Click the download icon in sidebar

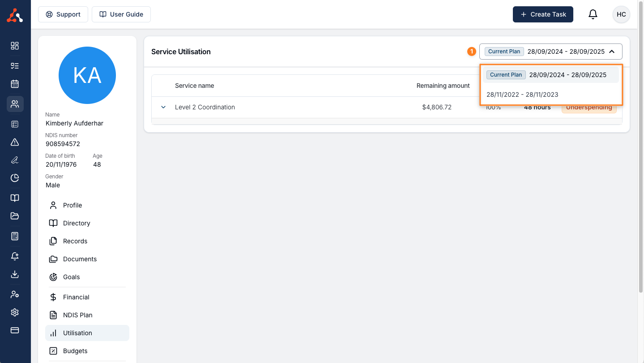coord(15,274)
